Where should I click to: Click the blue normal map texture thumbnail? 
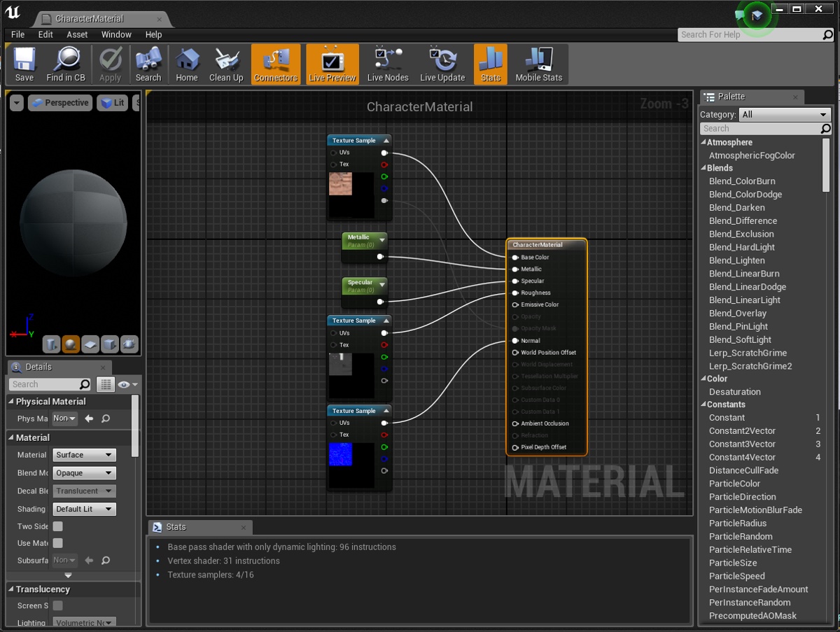click(x=341, y=454)
